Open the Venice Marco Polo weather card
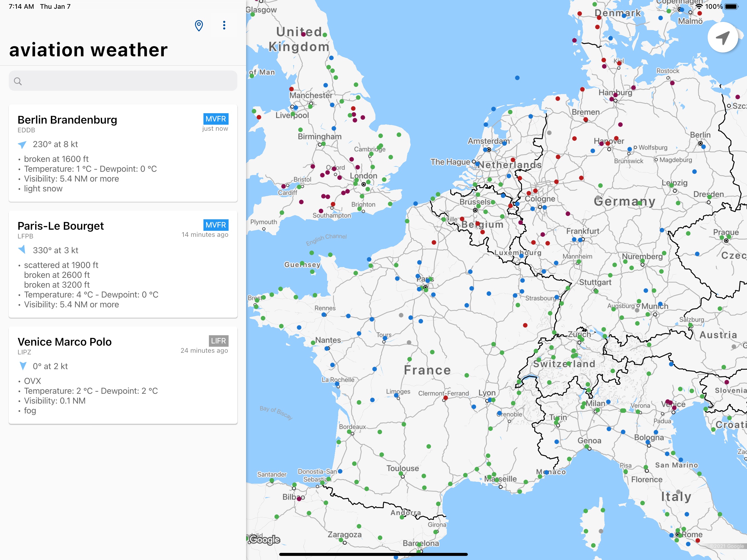The height and width of the screenshot is (560, 747). click(x=123, y=375)
